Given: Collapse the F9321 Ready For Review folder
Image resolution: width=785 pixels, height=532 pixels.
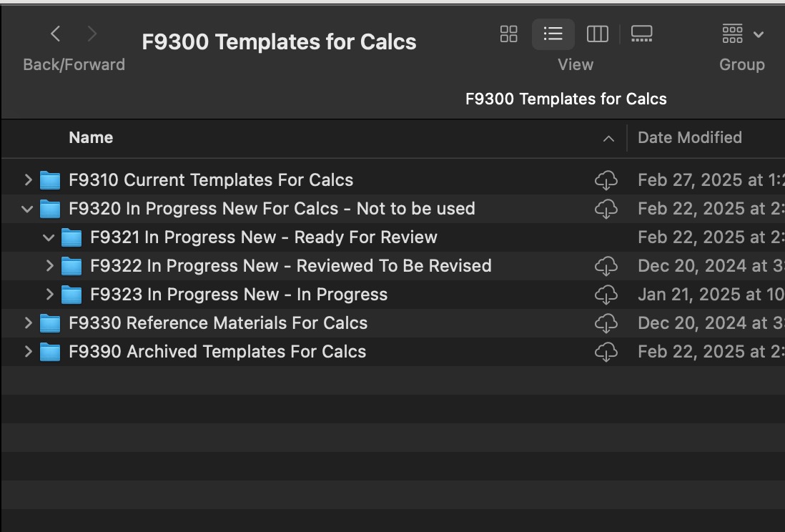Looking at the screenshot, I should (49, 237).
